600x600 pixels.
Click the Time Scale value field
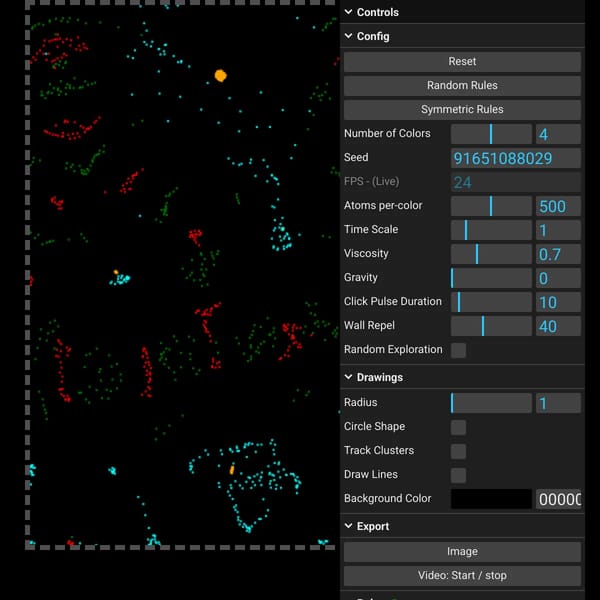(558, 230)
